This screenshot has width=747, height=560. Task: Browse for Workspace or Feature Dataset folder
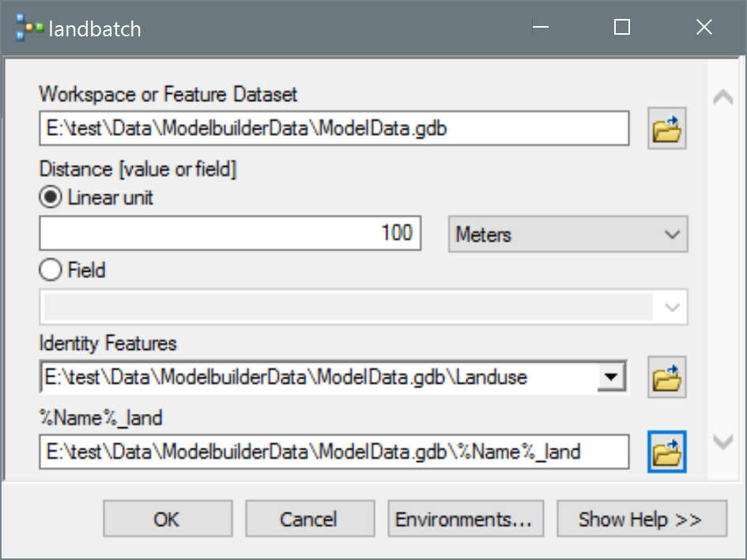[666, 129]
